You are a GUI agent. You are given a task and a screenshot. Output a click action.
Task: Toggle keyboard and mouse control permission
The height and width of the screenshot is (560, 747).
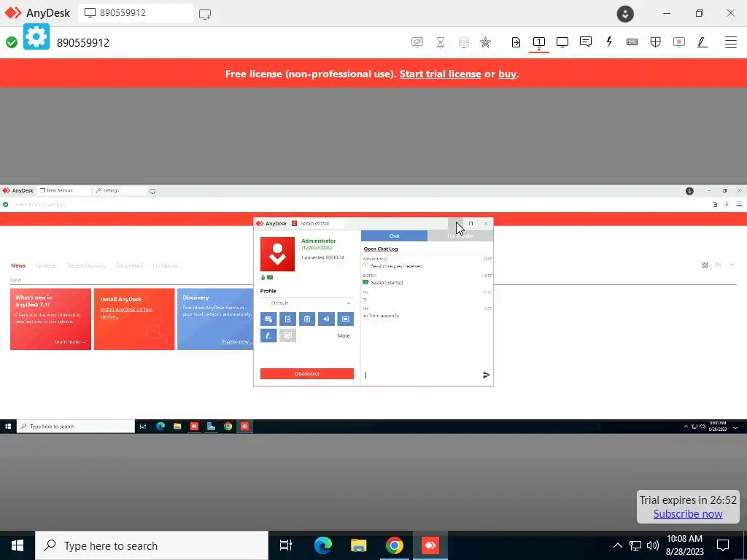click(x=268, y=319)
